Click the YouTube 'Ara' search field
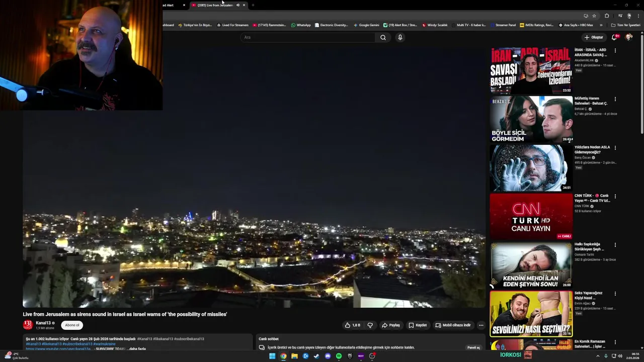 tap(308, 37)
